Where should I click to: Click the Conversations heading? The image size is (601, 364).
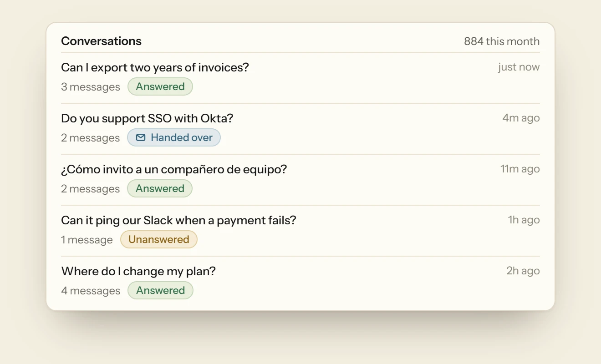[101, 41]
